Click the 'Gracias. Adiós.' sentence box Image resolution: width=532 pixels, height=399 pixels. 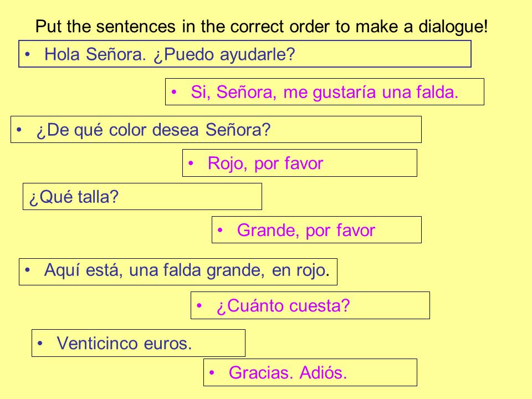tap(310, 372)
